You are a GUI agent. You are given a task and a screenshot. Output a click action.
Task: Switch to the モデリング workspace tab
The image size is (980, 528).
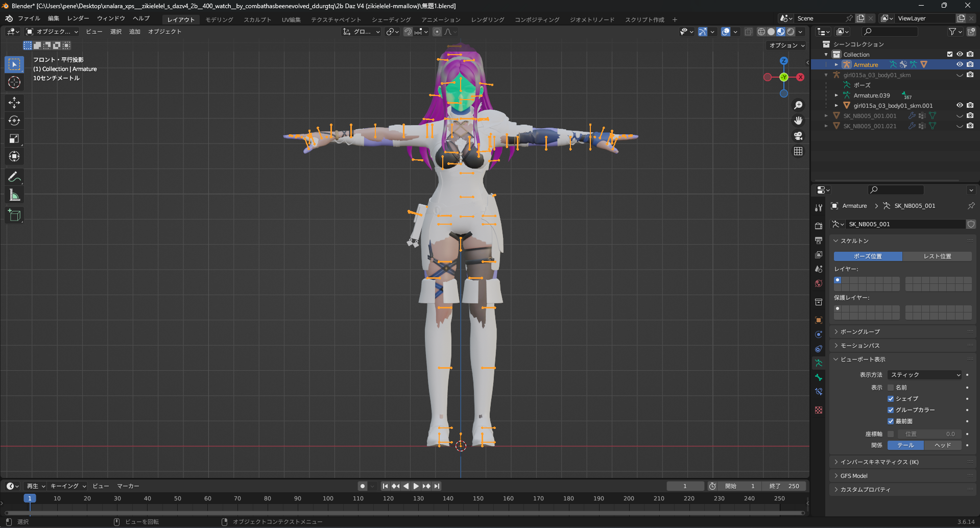point(220,20)
